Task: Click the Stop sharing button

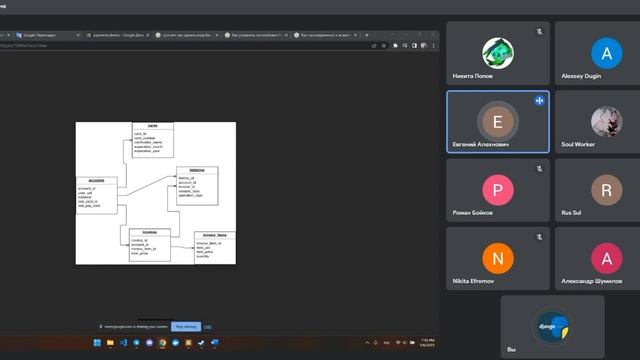Action: [x=186, y=327]
